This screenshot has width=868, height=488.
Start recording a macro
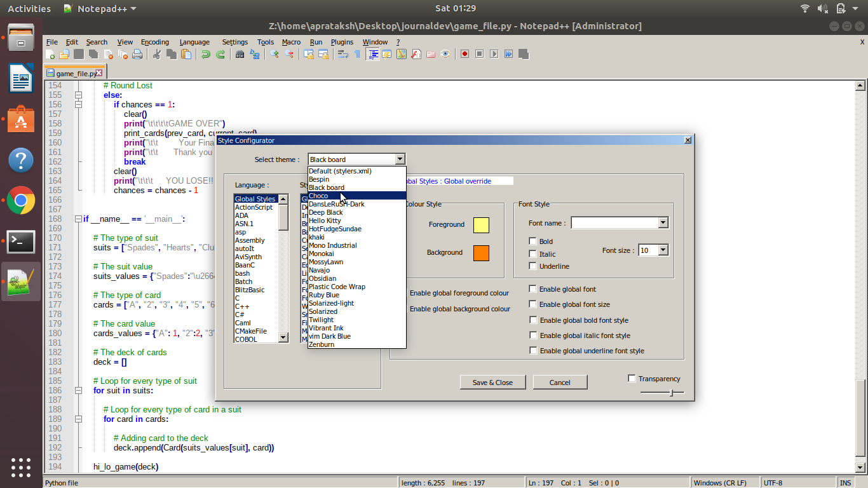click(x=465, y=54)
